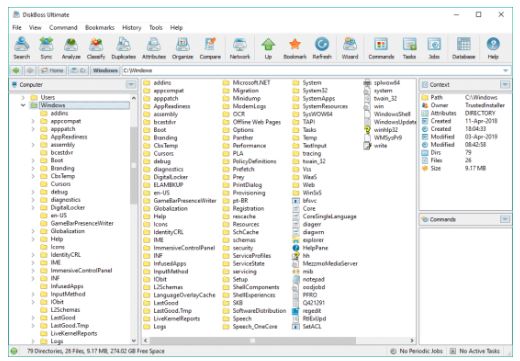Open the Commands toolbar icon
This screenshot has height=361, width=520.
(381, 48)
